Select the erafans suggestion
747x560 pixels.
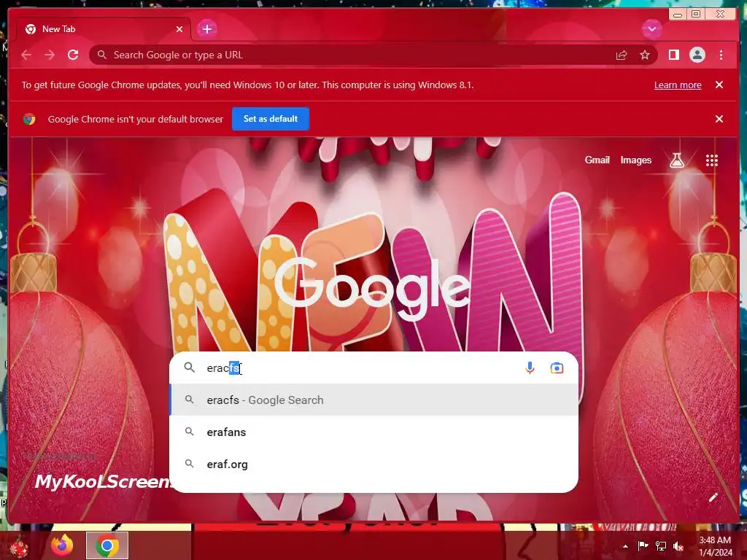click(374, 432)
